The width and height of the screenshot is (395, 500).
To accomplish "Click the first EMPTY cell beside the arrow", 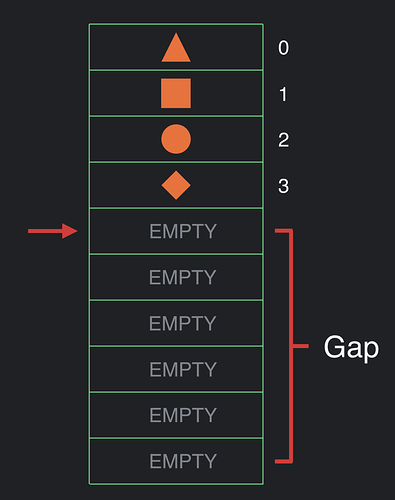I will [x=176, y=231].
